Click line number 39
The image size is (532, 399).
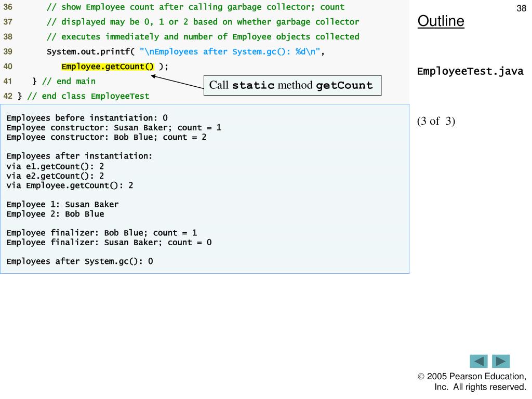click(8, 51)
